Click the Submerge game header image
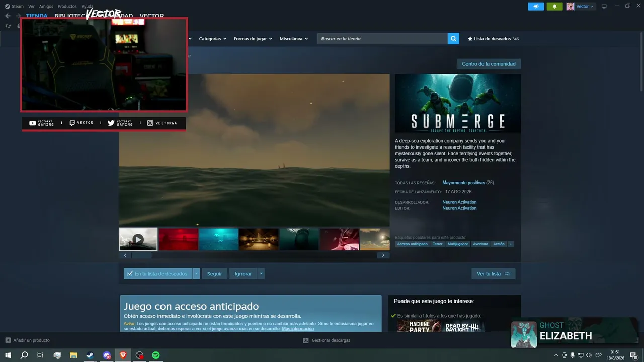The width and height of the screenshot is (644, 362). pos(458,104)
